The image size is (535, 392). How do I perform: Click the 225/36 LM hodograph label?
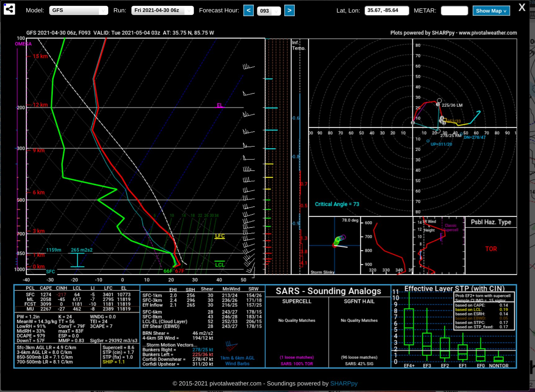pyautogui.click(x=452, y=105)
